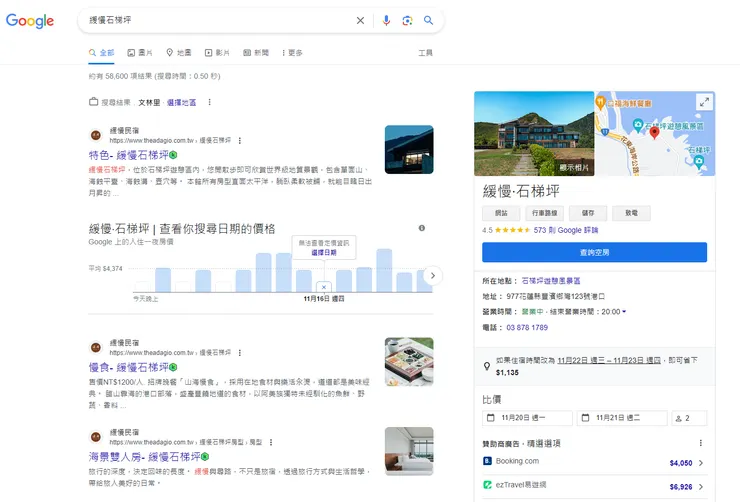Open the 更多 more menu
Viewport: 740px width, 502px height.
coord(292,52)
